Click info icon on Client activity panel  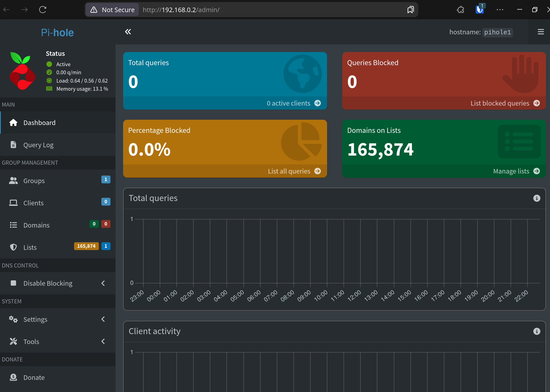537,331
